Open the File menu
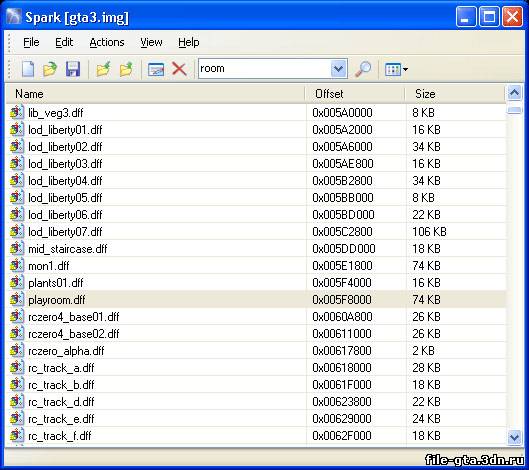The width and height of the screenshot is (529, 470). (x=31, y=42)
